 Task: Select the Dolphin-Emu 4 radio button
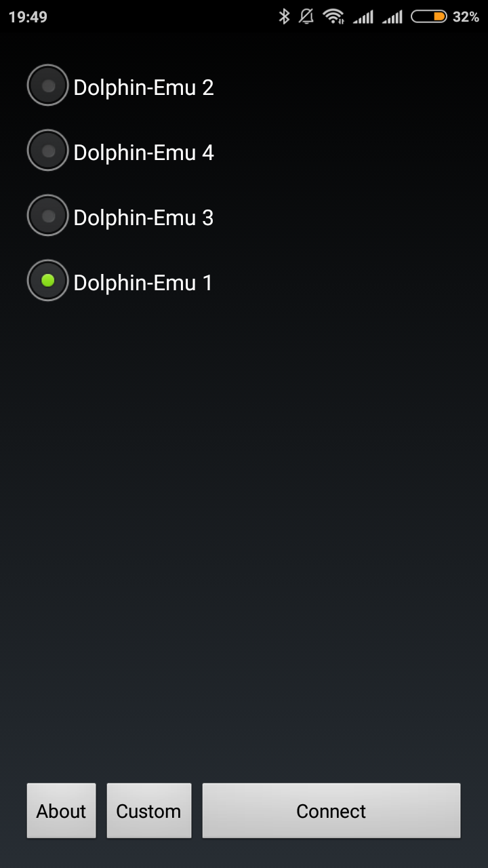[47, 151]
